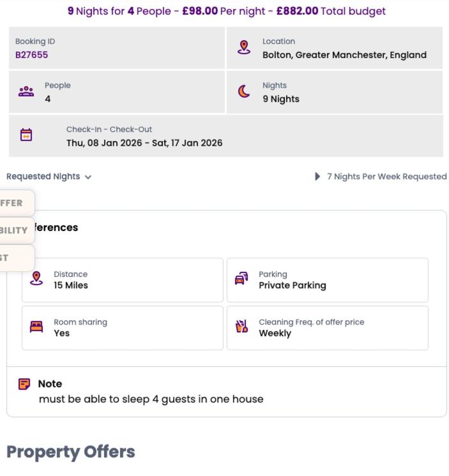Click the Distance map pin icon
This screenshot has height=476, width=449.
pos(37,279)
